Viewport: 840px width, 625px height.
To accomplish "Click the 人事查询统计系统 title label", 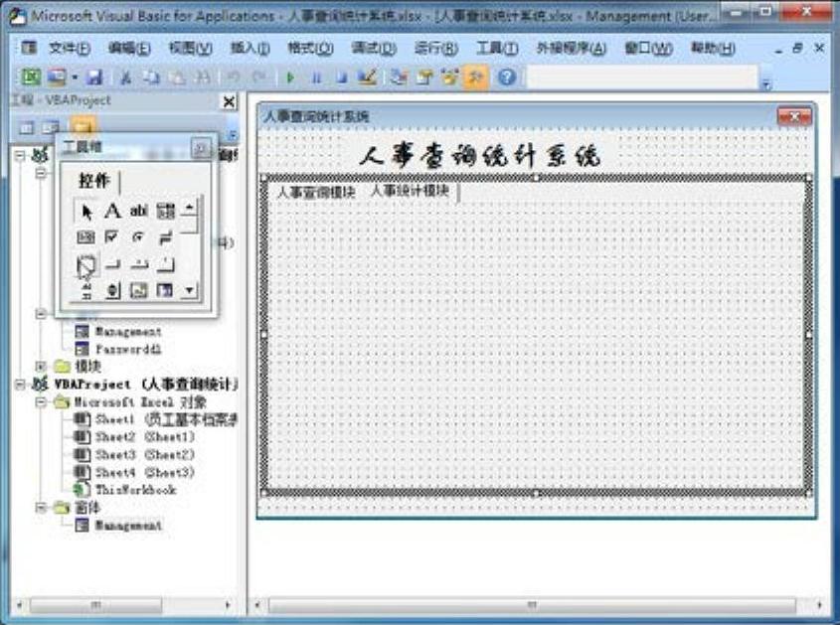I will click(479, 156).
